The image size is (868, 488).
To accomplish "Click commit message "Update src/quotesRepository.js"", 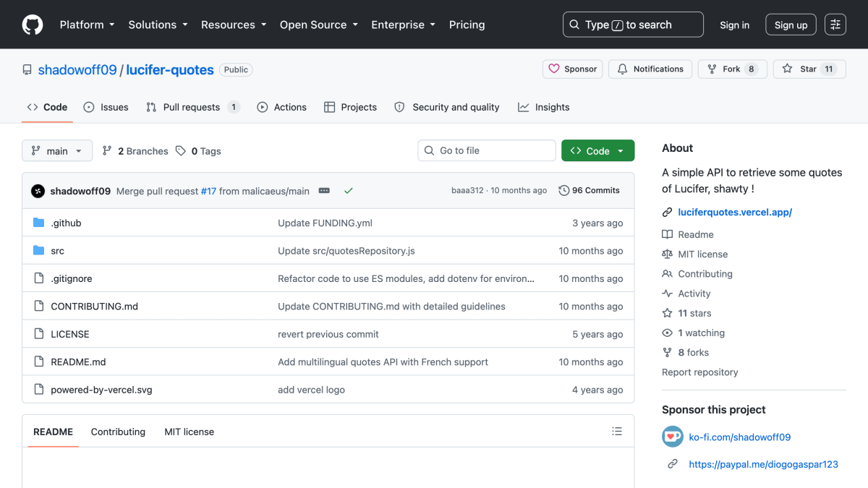I will click(346, 251).
